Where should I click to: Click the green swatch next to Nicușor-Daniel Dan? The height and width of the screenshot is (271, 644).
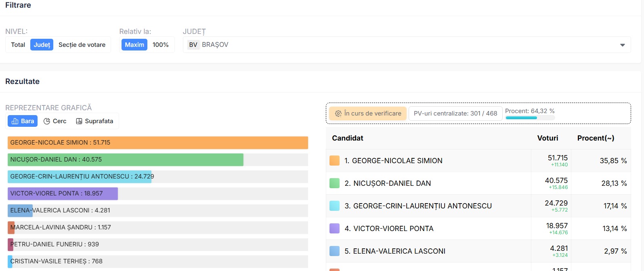tap(335, 183)
